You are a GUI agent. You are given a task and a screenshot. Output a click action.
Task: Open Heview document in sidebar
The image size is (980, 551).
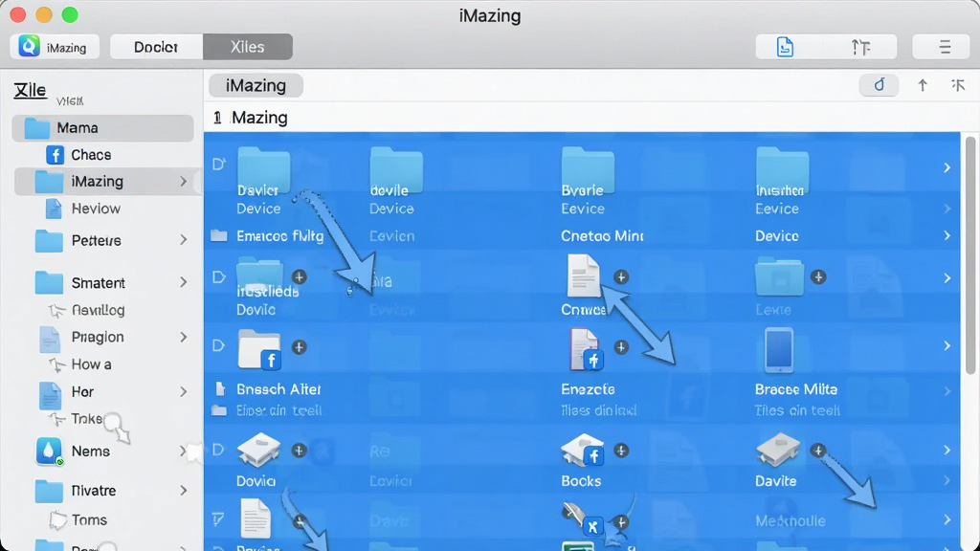[x=83, y=209]
